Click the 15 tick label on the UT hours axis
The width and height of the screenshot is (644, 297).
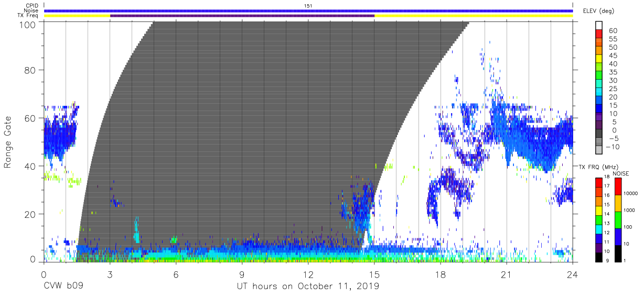click(x=374, y=273)
